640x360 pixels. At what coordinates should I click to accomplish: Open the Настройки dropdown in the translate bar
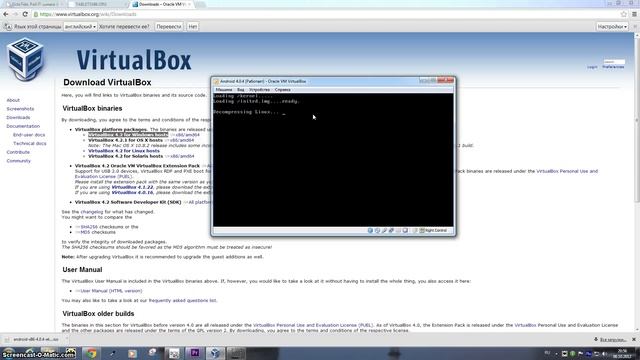click(x=612, y=27)
